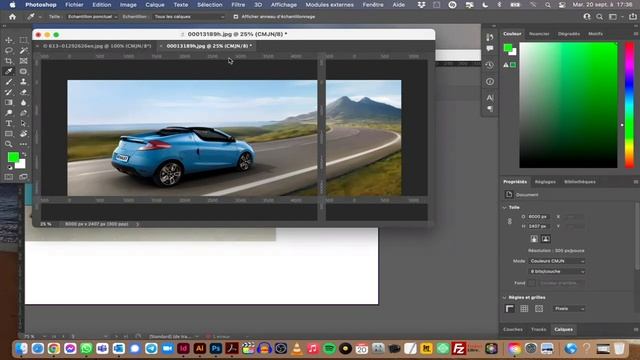Open the Taille sample size dropdown
Viewport: 640px width, 360px height.
(x=92, y=17)
